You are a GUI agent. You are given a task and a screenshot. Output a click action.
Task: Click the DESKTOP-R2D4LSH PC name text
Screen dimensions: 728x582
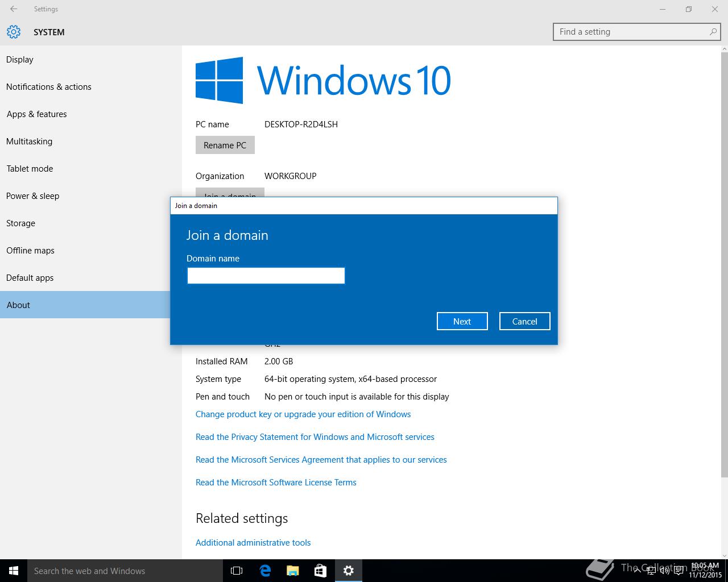tap(301, 124)
